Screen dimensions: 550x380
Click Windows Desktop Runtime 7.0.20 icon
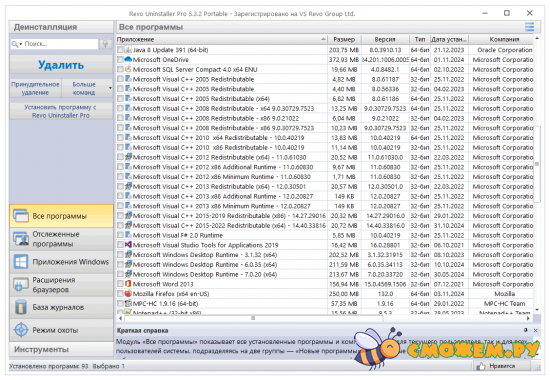point(128,274)
